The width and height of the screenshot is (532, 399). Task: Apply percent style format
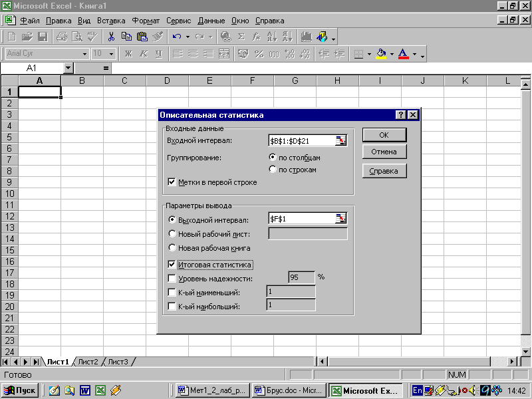(x=259, y=54)
